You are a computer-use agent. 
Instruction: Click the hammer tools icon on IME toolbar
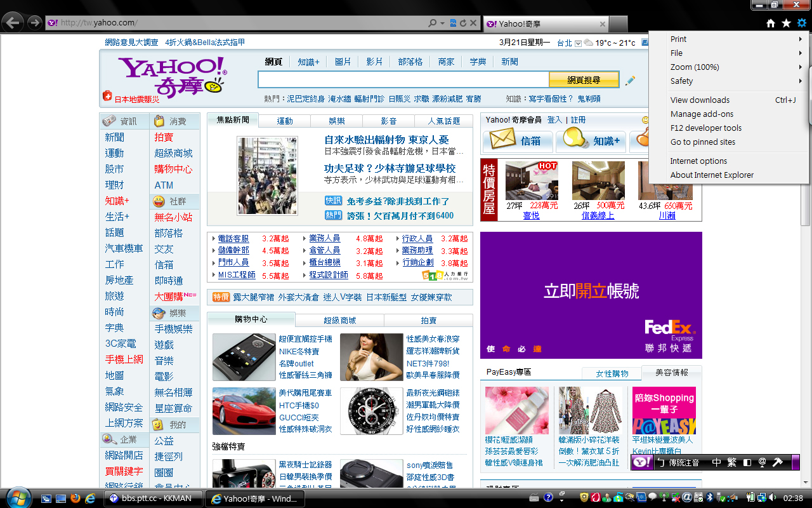tap(778, 462)
